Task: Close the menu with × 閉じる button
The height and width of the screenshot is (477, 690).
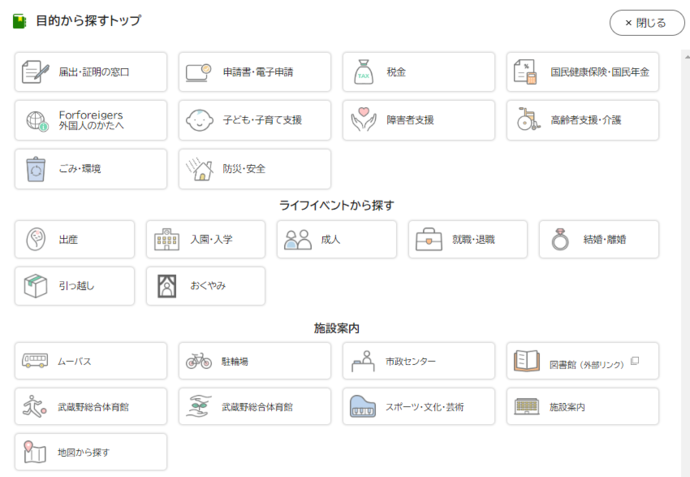Action: click(x=647, y=23)
